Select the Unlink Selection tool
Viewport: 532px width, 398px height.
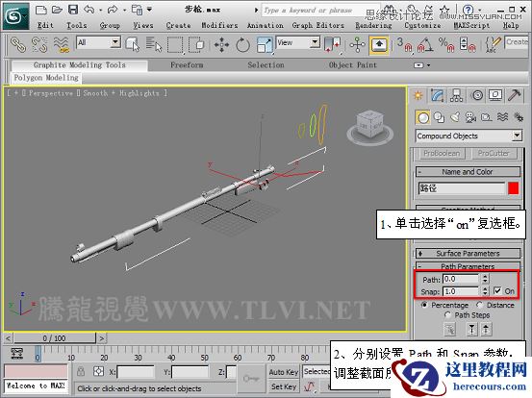point(39,44)
